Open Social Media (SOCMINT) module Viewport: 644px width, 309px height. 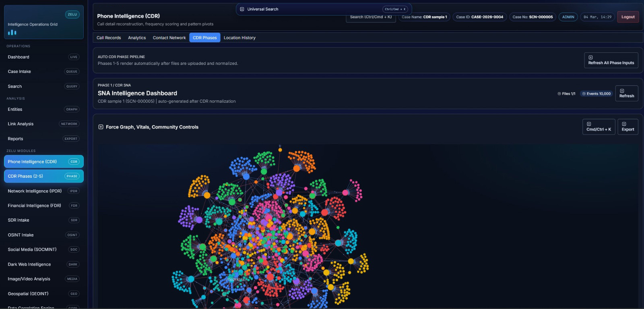point(44,250)
